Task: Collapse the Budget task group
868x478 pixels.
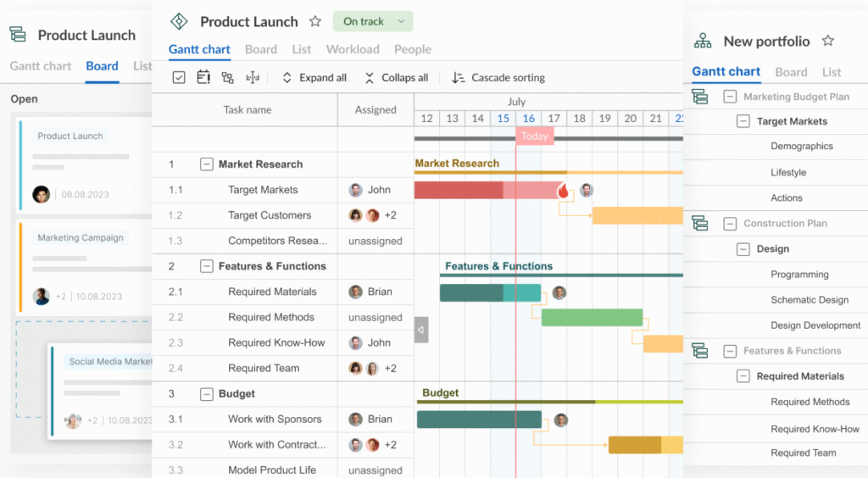Action: [206, 394]
